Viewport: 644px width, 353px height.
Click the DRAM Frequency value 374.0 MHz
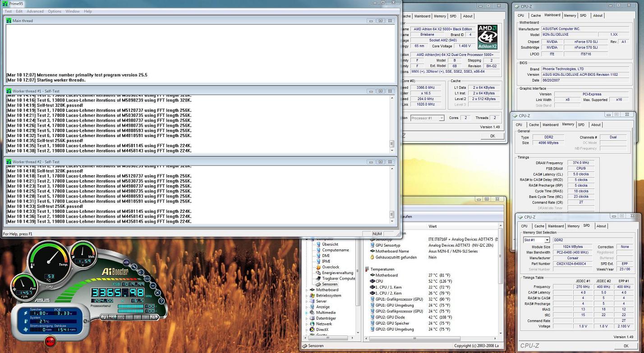click(581, 163)
